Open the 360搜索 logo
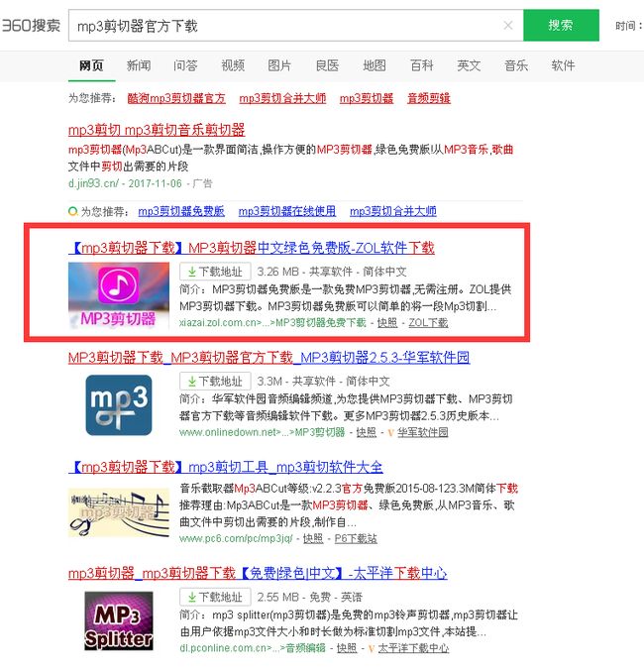644x671 pixels. 31,26
